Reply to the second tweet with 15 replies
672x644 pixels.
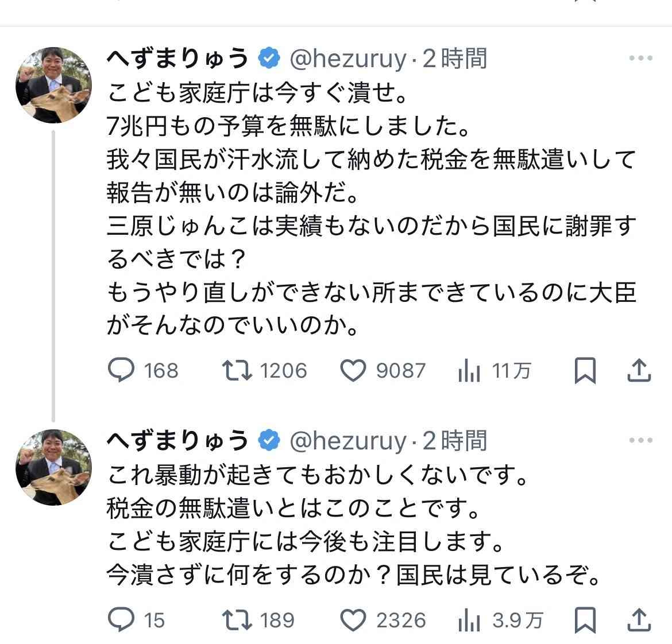click(122, 620)
